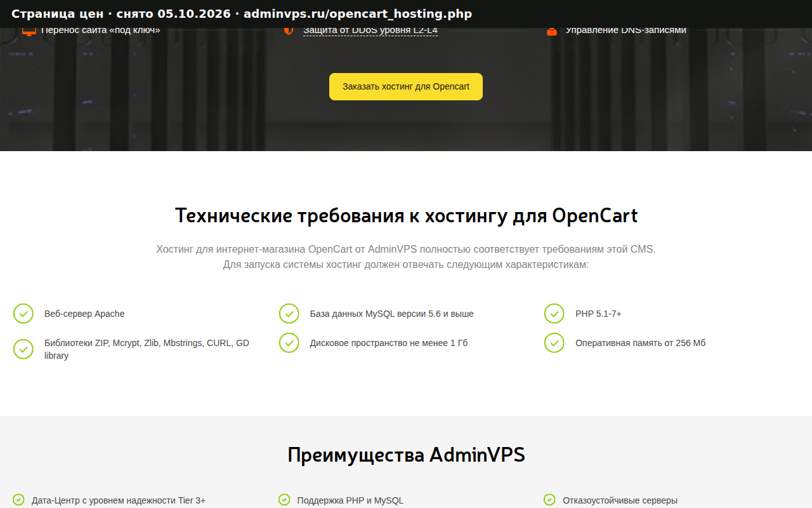Click the heading Технические требования к хостингу для OpenCart
The height and width of the screenshot is (508, 812).
click(406, 215)
